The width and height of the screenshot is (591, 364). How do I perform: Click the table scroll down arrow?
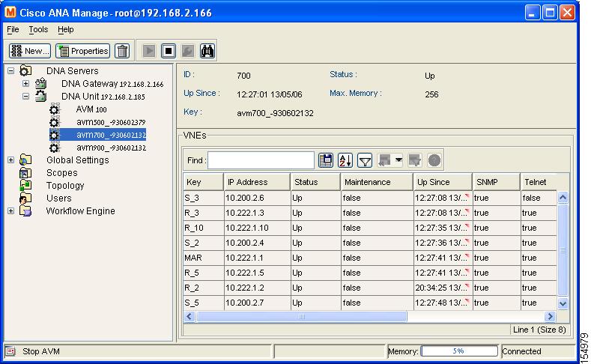click(x=563, y=303)
